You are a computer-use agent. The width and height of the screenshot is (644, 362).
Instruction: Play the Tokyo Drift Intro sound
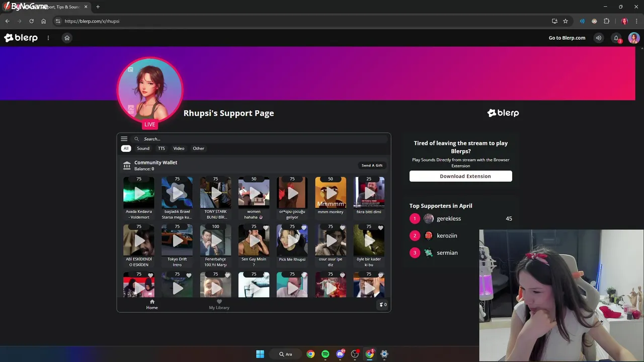tap(177, 240)
